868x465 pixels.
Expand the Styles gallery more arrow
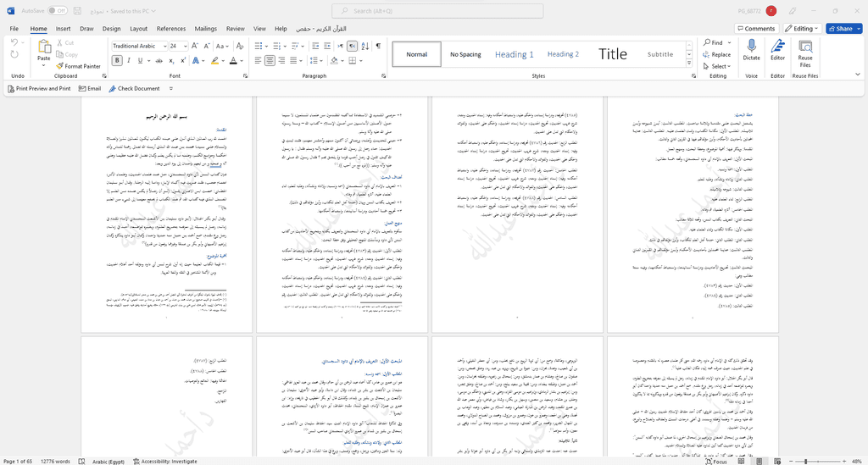click(689, 63)
